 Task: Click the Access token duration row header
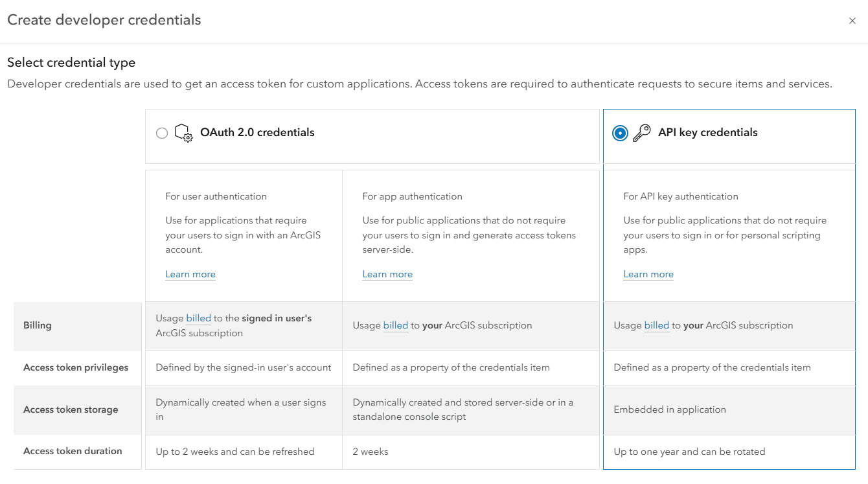(73, 451)
